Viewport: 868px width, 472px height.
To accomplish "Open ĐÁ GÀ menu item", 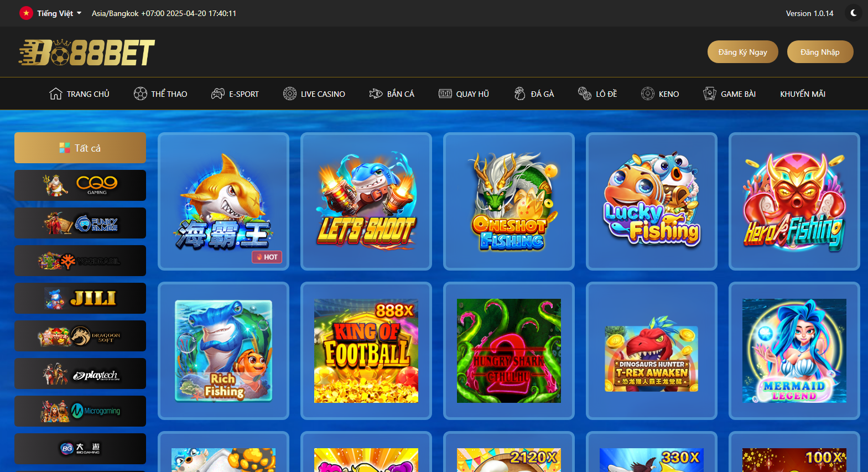I will [533, 94].
